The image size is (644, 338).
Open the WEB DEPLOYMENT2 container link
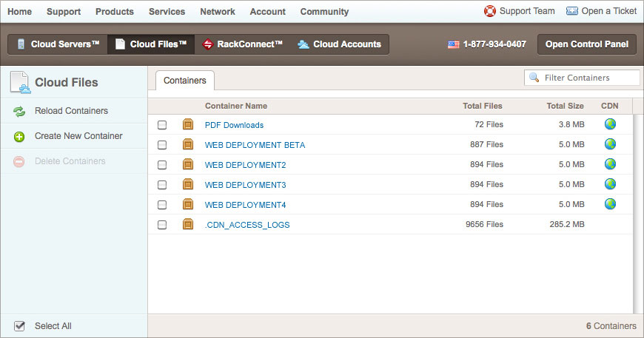[245, 165]
